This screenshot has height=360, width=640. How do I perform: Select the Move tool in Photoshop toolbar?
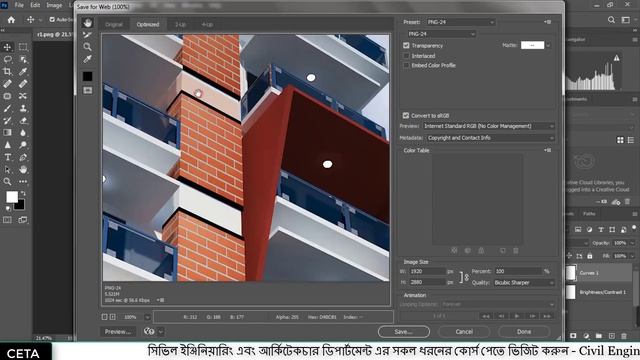click(7, 47)
